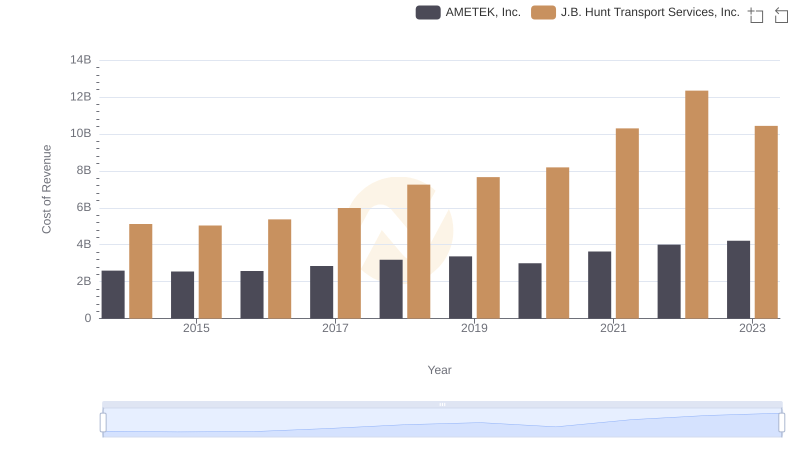Click the AMETEK bar for 2017

pos(321,292)
